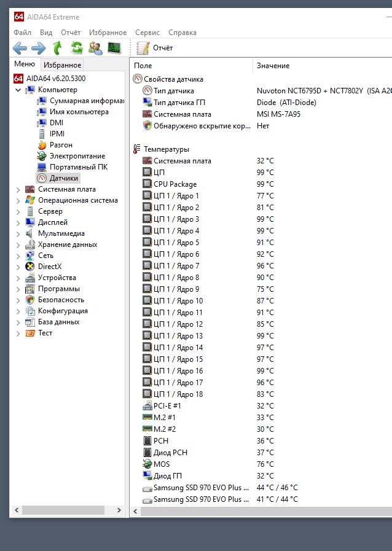Click the tree panel's right scroll arrow

(x=119, y=510)
